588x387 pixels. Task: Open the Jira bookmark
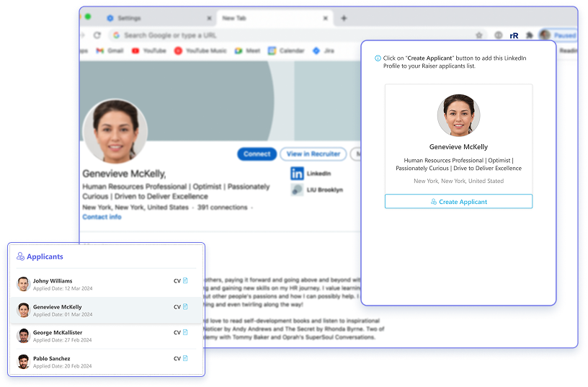point(324,50)
